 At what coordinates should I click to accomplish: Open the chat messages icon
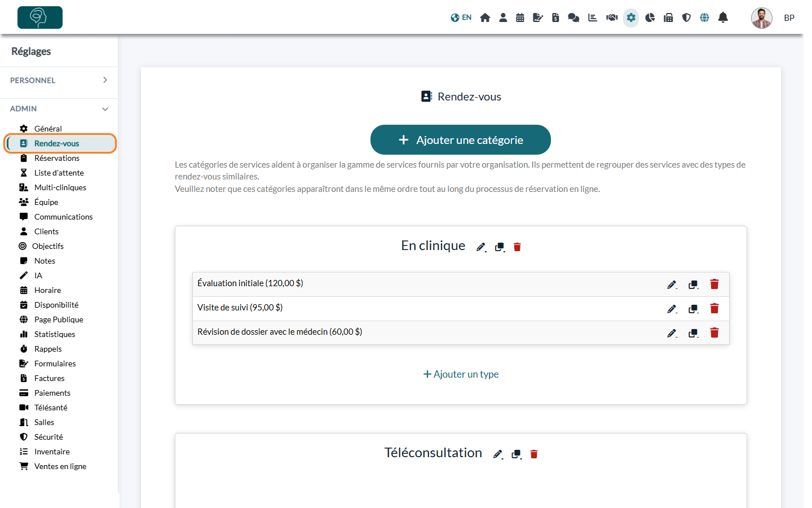point(573,17)
